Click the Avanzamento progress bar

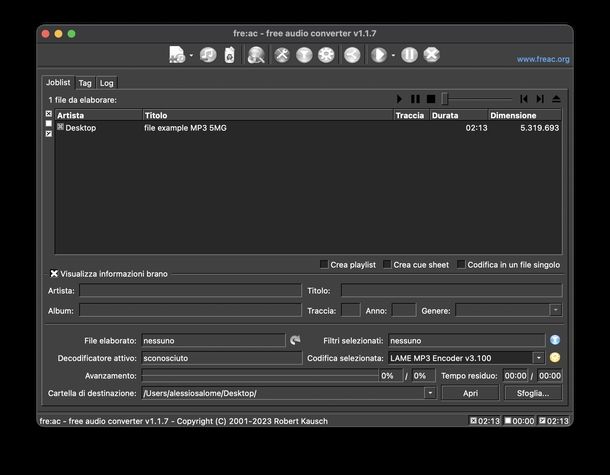(260, 375)
